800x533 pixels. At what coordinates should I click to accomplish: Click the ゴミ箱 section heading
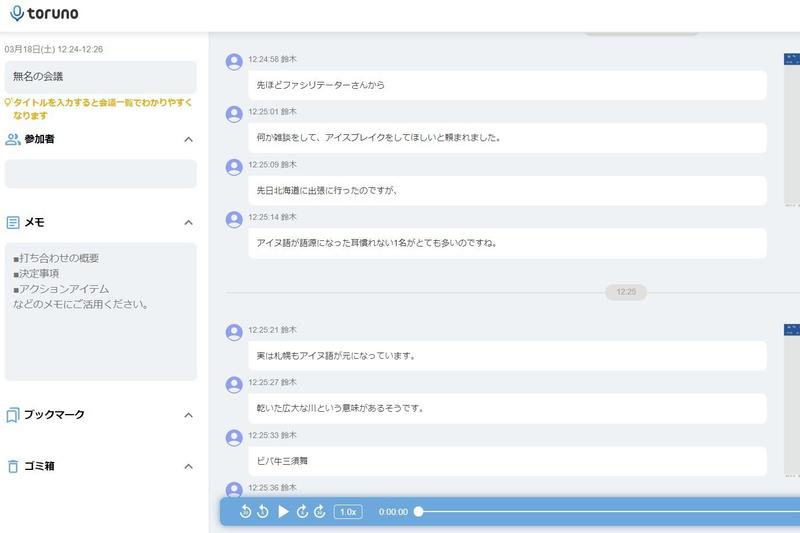[39, 466]
